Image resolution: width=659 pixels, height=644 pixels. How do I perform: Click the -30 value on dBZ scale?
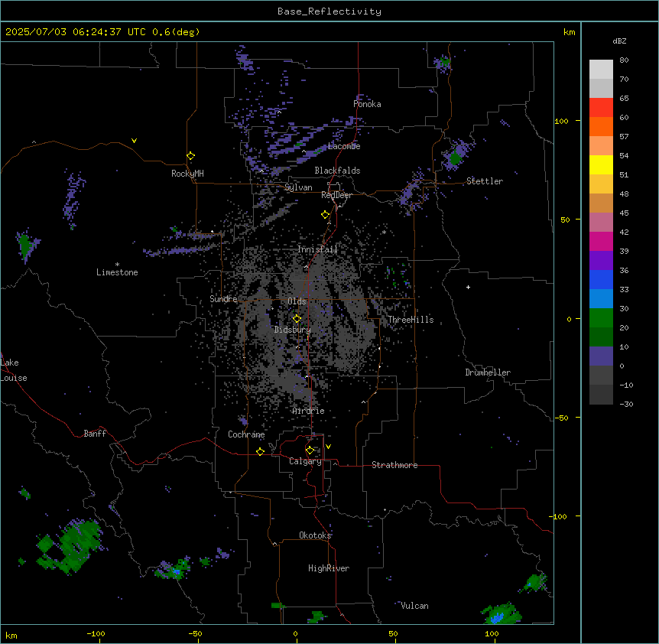[x=626, y=405]
